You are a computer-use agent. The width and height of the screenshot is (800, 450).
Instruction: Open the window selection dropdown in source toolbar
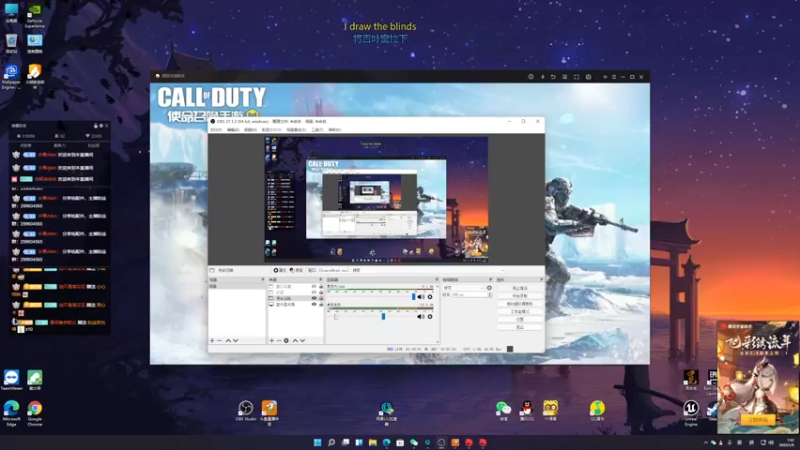pos(411,270)
